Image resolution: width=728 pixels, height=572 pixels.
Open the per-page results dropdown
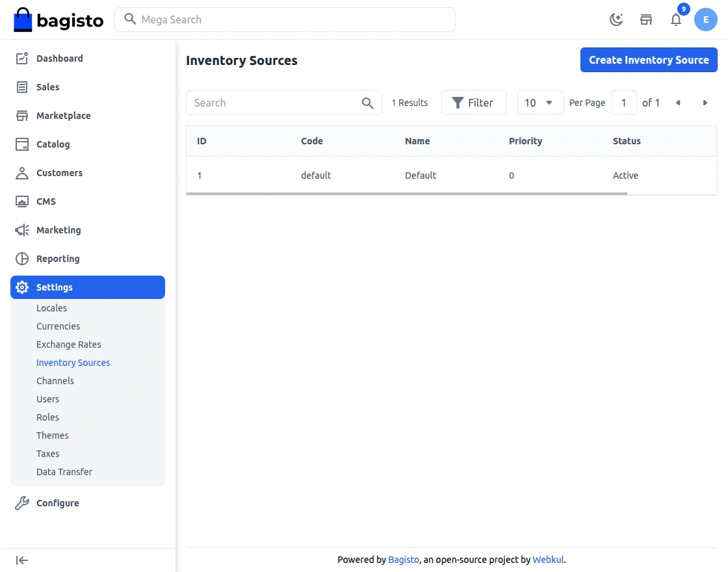[x=540, y=102]
